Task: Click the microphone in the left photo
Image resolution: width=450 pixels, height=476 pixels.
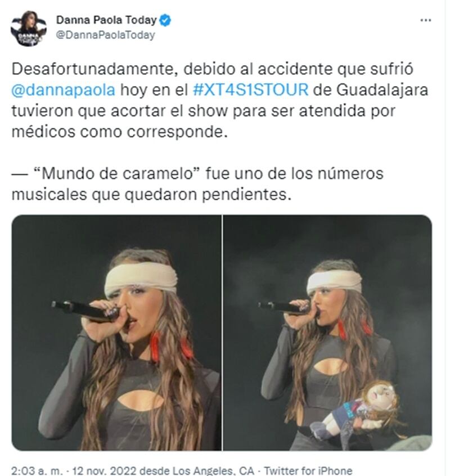Action: coord(87,311)
